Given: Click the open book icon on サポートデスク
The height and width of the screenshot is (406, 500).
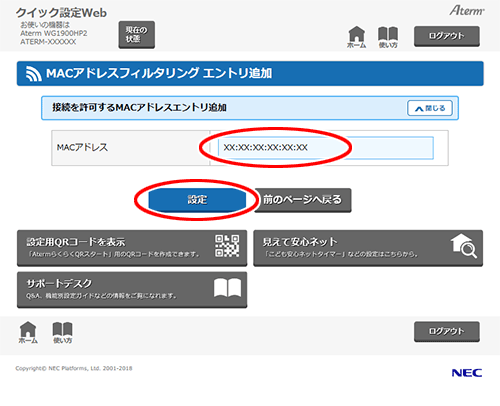Looking at the screenshot, I should (x=227, y=288).
